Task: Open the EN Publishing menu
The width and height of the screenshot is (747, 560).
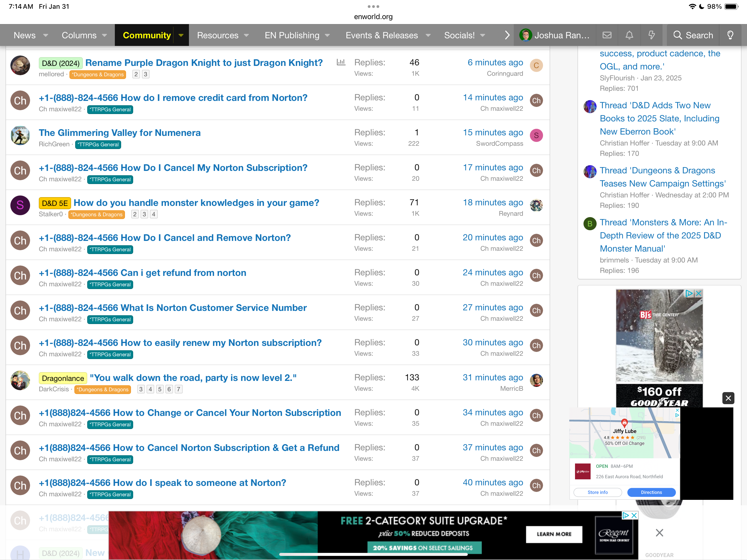Action: point(292,35)
